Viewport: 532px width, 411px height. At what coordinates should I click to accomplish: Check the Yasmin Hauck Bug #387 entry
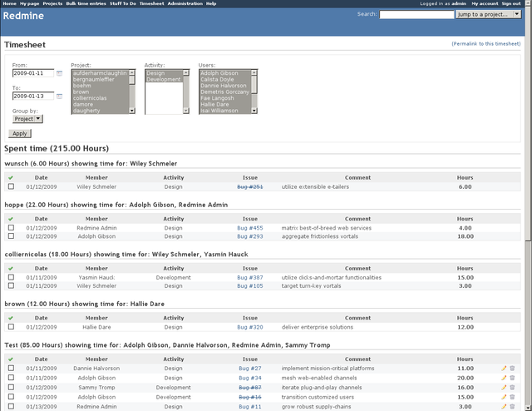pyautogui.click(x=11, y=277)
